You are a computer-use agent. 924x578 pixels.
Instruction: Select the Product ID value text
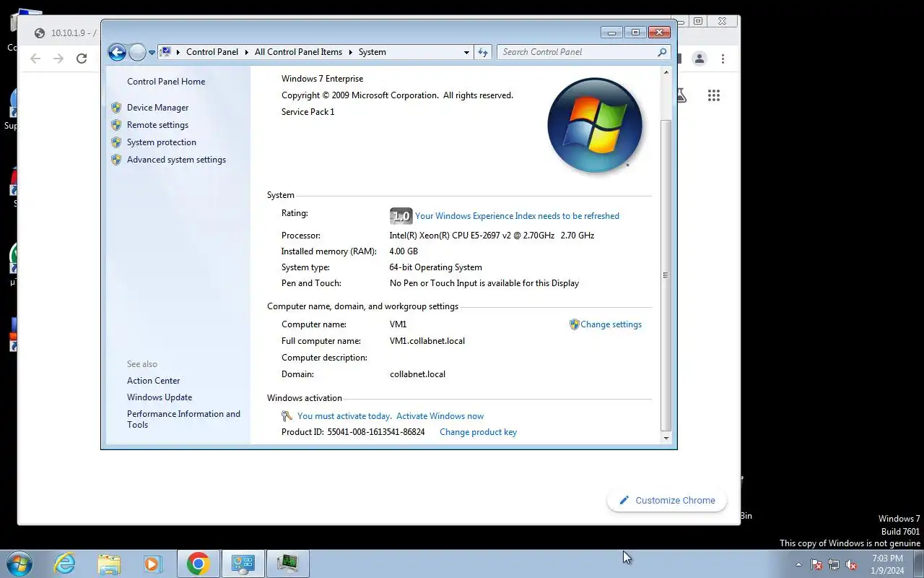pyautogui.click(x=376, y=432)
